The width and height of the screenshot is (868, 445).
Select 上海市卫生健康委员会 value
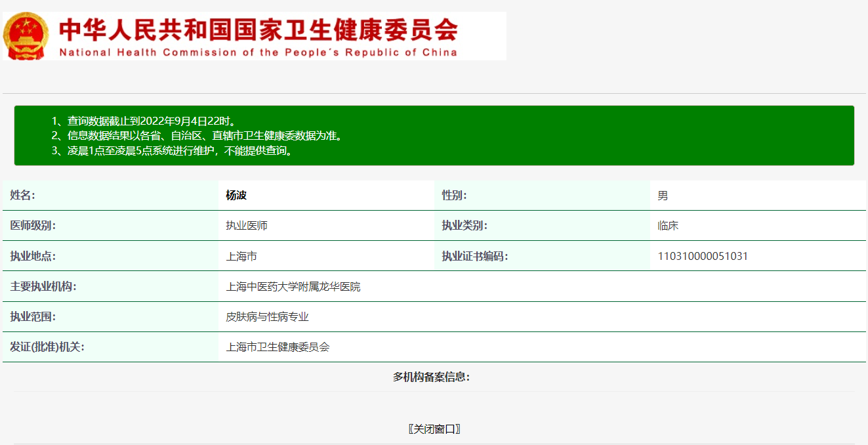coord(278,347)
